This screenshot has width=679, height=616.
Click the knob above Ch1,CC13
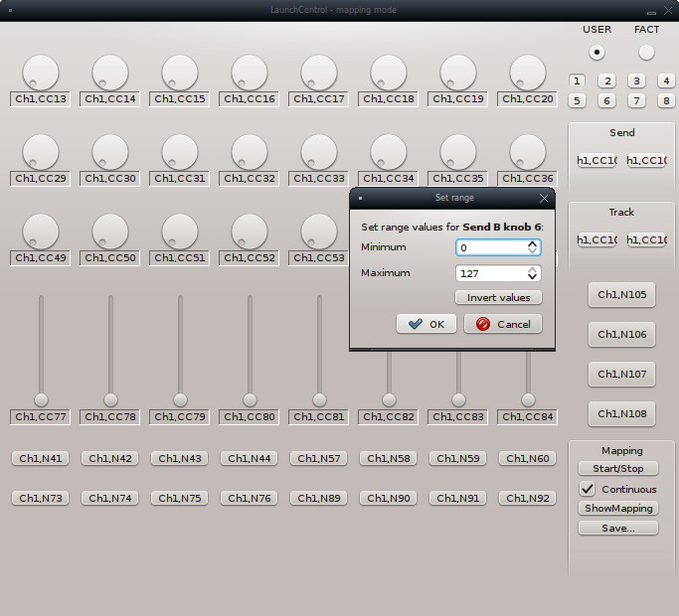(x=41, y=73)
